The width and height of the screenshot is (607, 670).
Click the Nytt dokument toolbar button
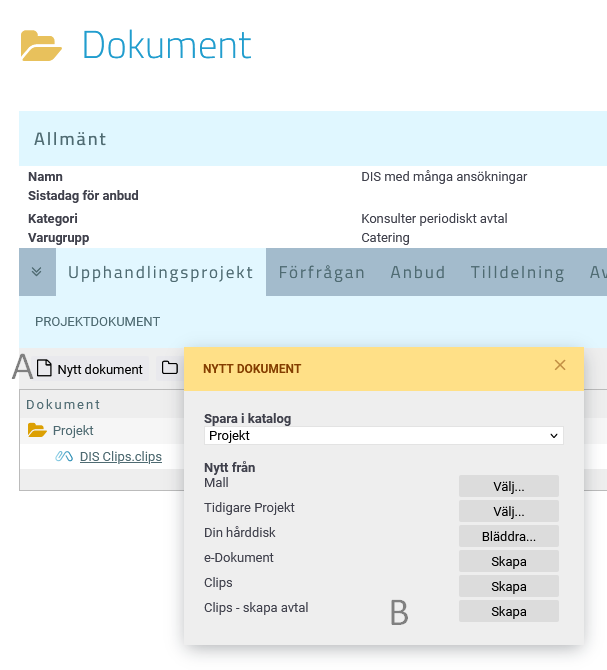coord(90,369)
